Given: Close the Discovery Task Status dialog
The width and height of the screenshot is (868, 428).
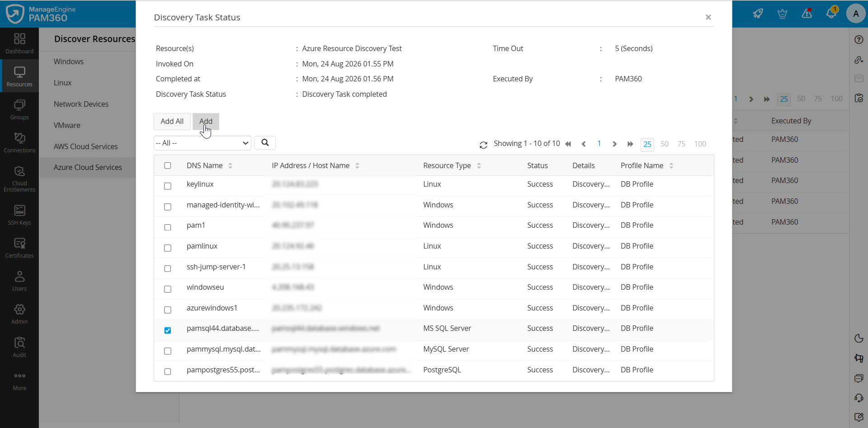Looking at the screenshot, I should pos(708,17).
